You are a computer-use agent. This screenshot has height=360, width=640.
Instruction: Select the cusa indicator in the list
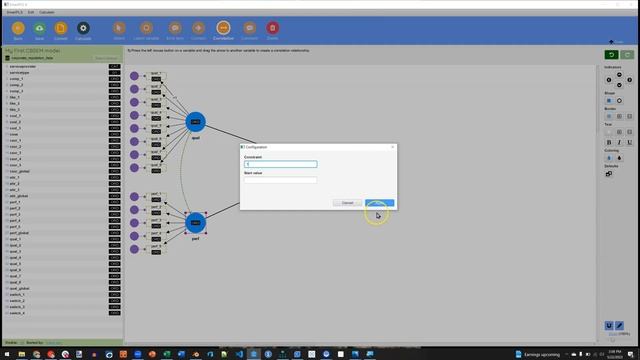pos(63,134)
